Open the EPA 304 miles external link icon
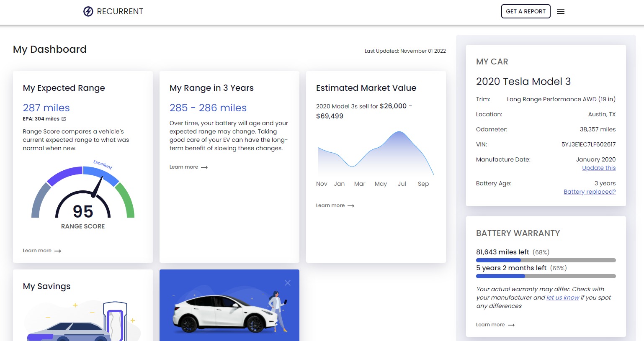Screen dimensions: 644x341 (64, 119)
